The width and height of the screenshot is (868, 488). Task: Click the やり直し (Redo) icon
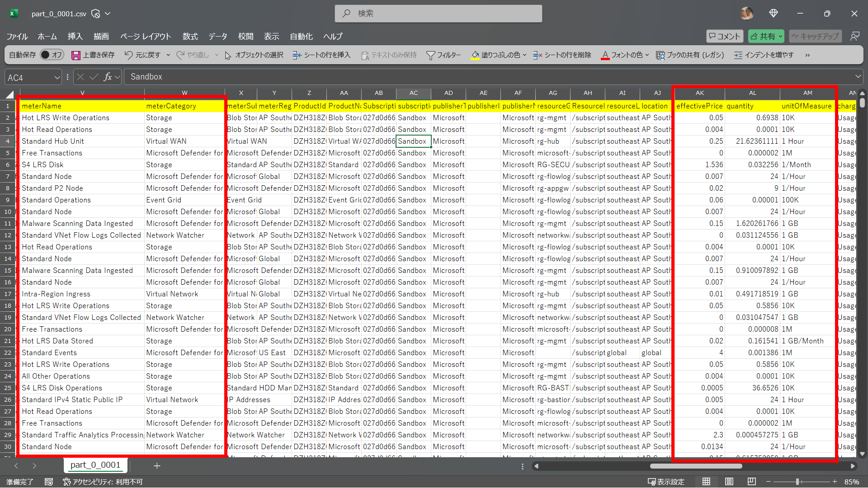(x=182, y=55)
